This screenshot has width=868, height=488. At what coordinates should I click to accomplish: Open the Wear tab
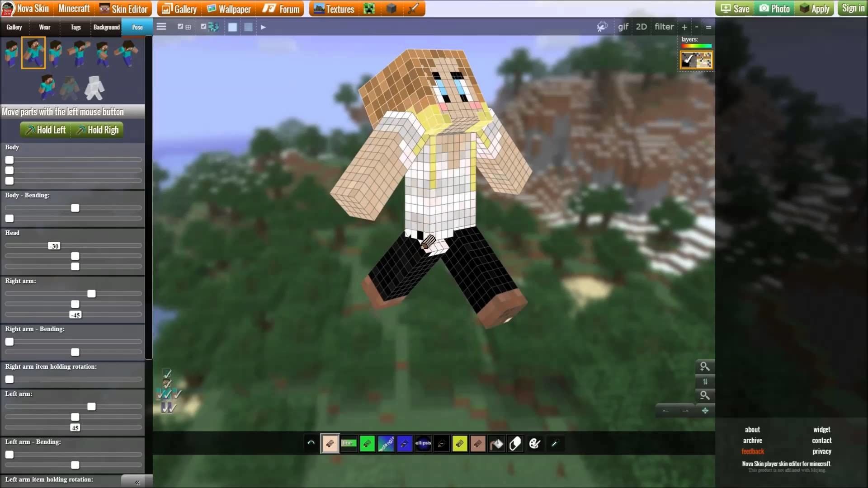coord(44,27)
